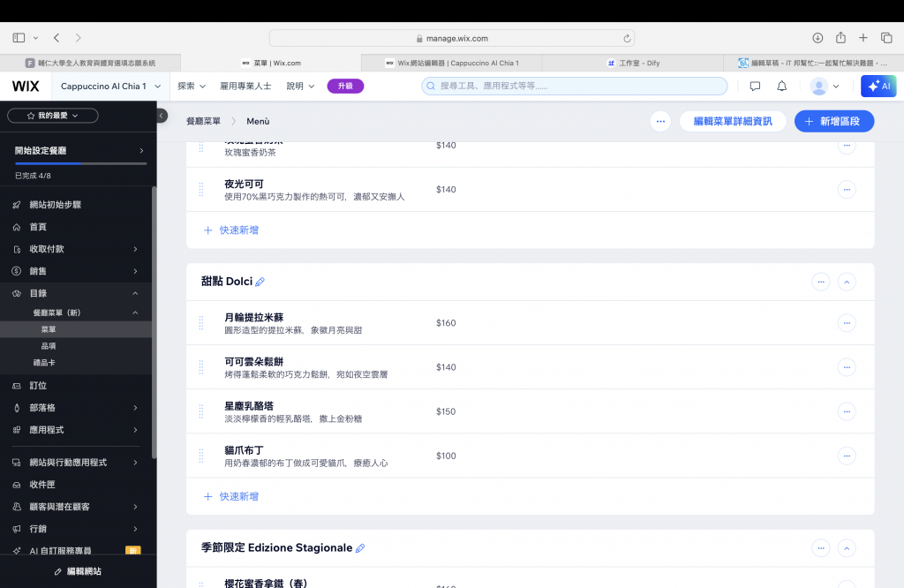Add a new Safari tab
This screenshot has width=904, height=588.
click(x=863, y=38)
